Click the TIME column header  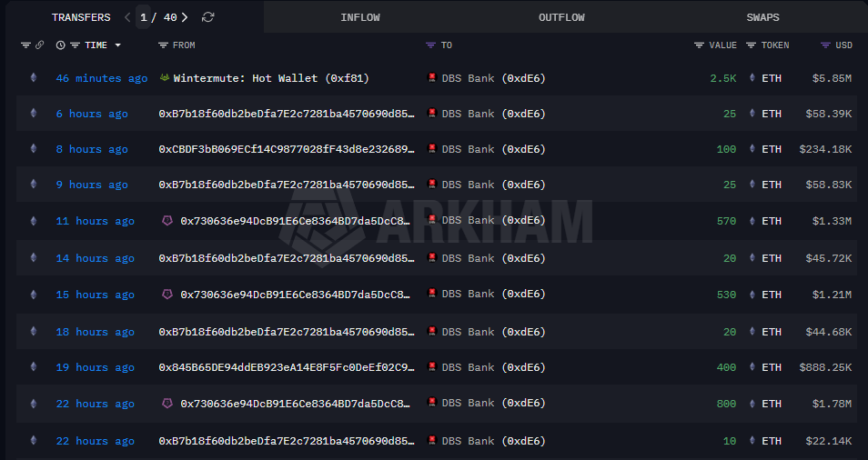[x=96, y=45]
